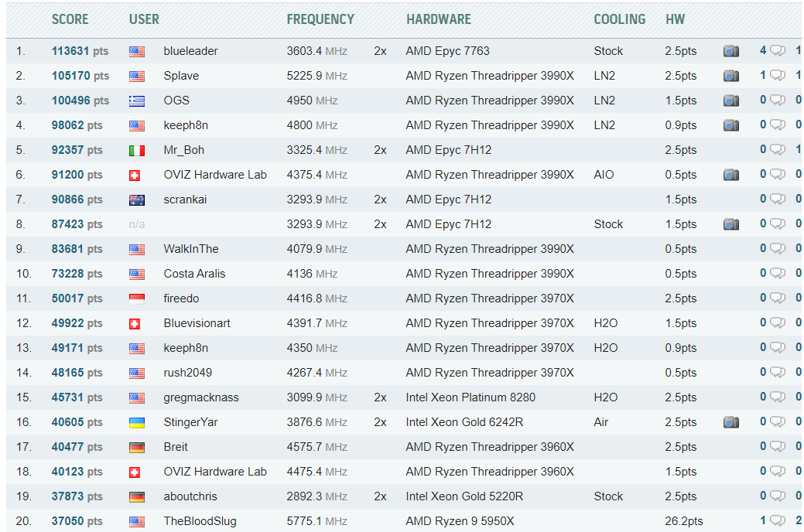Open screenshot camera icon for Splave
The width and height of the screenshot is (804, 532).
pyautogui.click(x=730, y=76)
